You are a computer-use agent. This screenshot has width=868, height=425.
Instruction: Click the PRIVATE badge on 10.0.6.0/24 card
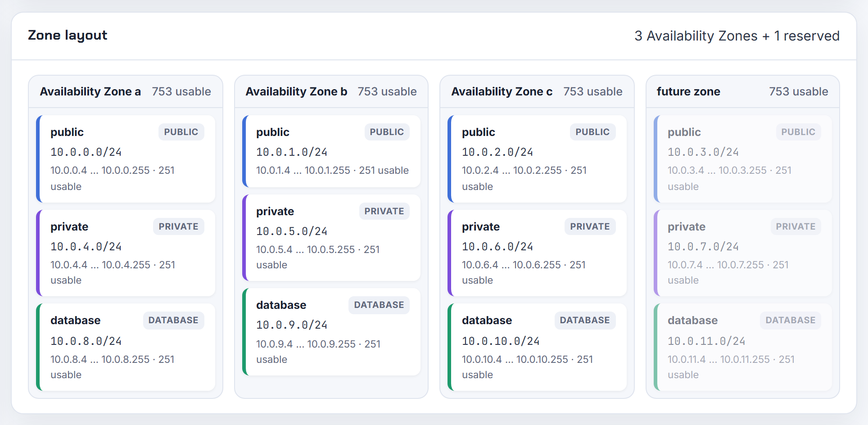click(590, 226)
